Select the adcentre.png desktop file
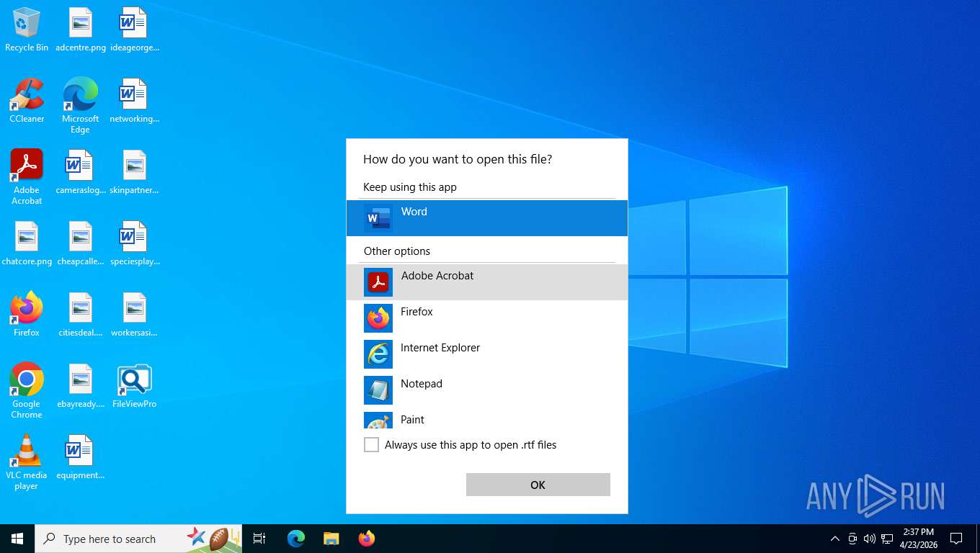The height and width of the screenshot is (553, 980). click(81, 30)
